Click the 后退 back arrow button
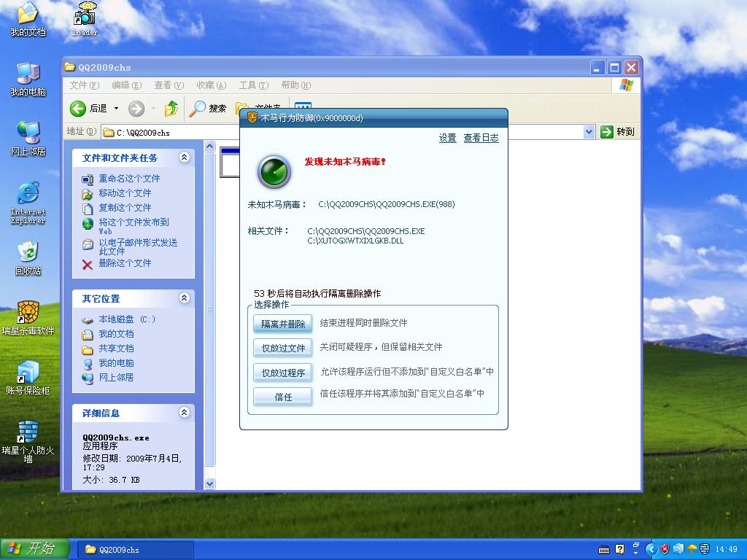The height and width of the screenshot is (560, 747). (88, 109)
